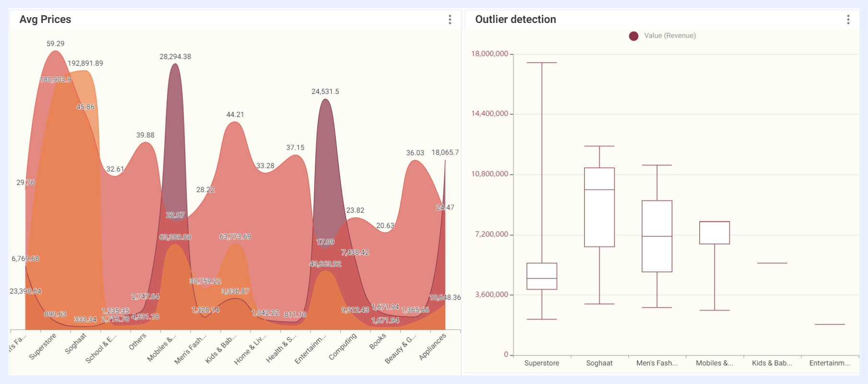Viewport: 868px width, 384px height.
Task: Click the 3,600,000 y-axis label
Action: [491, 294]
